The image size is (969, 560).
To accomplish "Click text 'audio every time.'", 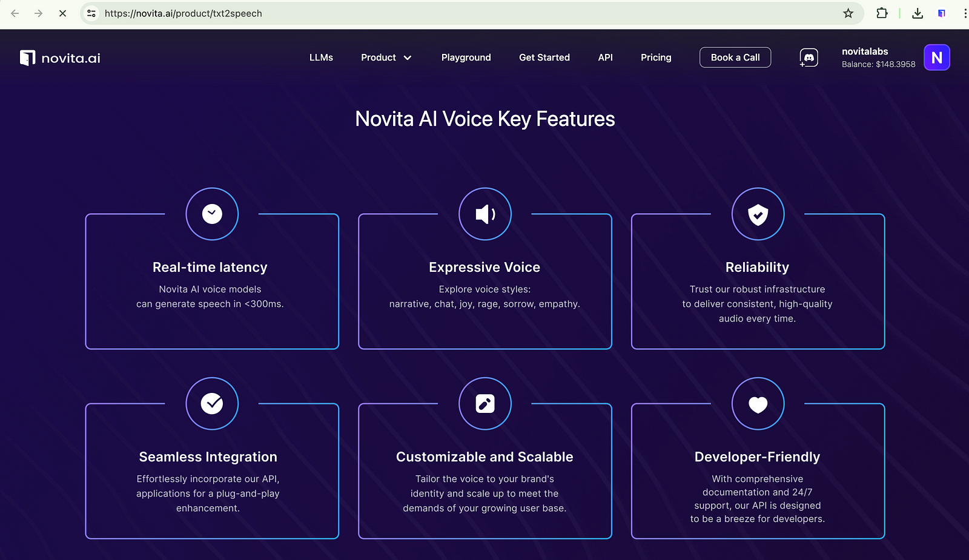I will 758,318.
